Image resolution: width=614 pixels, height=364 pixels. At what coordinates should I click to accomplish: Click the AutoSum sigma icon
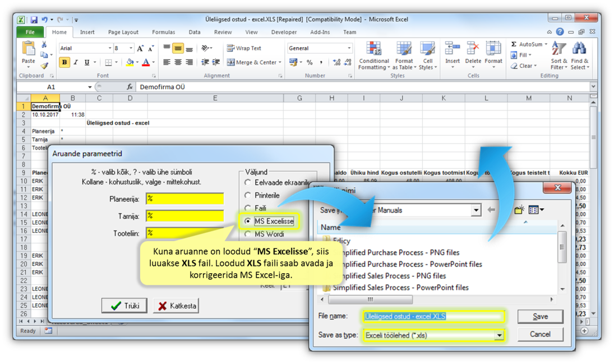(x=514, y=44)
